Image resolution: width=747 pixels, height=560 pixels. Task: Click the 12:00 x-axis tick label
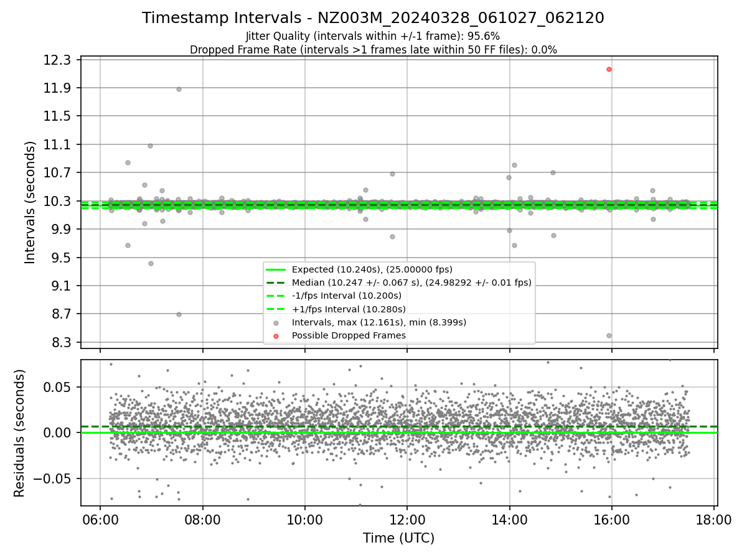(407, 520)
